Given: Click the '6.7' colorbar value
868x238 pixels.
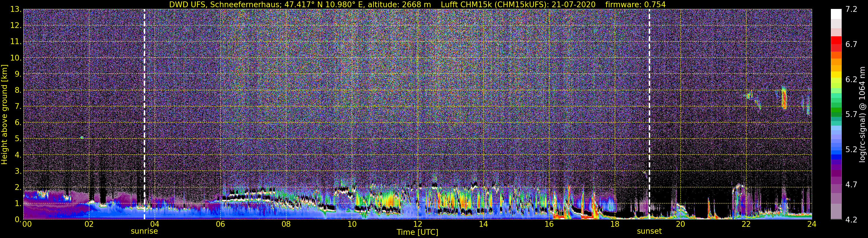Looking at the screenshot, I should (851, 44).
